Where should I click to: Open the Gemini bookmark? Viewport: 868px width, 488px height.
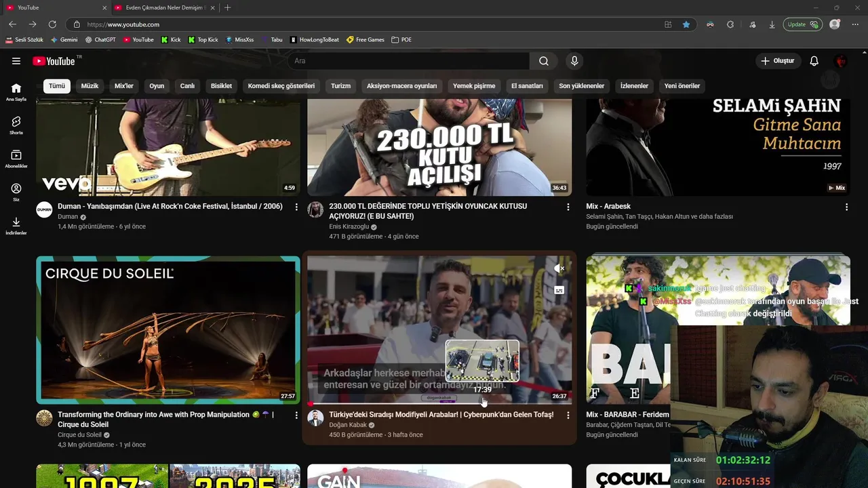[64, 39]
